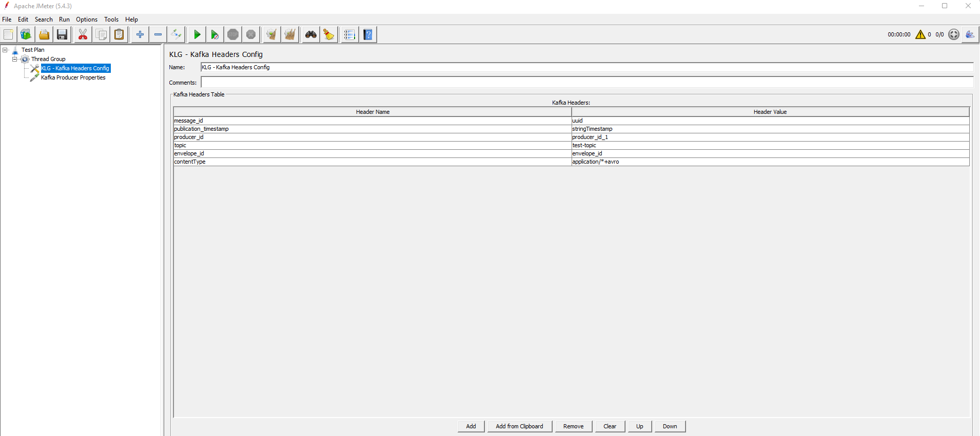Viewport: 980px width, 436px height.
Task: Open the Templates icon in toolbar
Action: (x=26, y=34)
